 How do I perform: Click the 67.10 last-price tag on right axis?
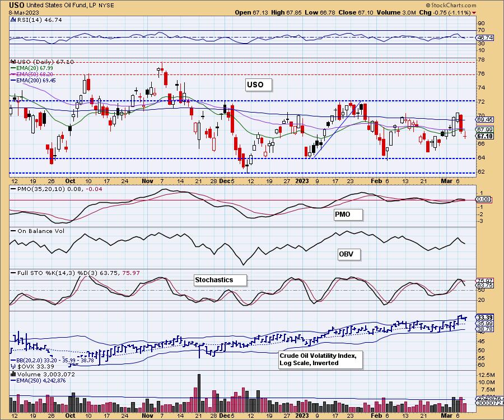485,136
